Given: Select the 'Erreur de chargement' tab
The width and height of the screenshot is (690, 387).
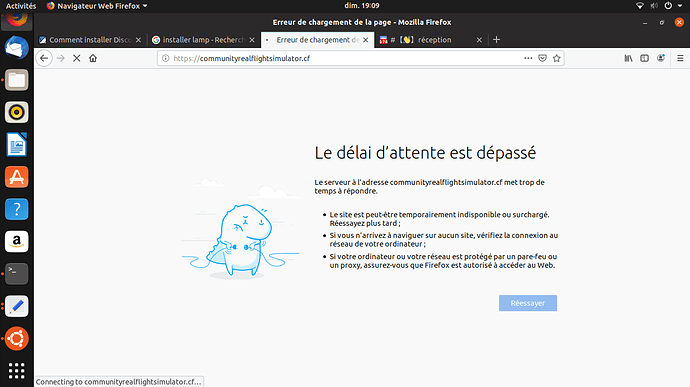Looking at the screenshot, I should coord(317,40).
